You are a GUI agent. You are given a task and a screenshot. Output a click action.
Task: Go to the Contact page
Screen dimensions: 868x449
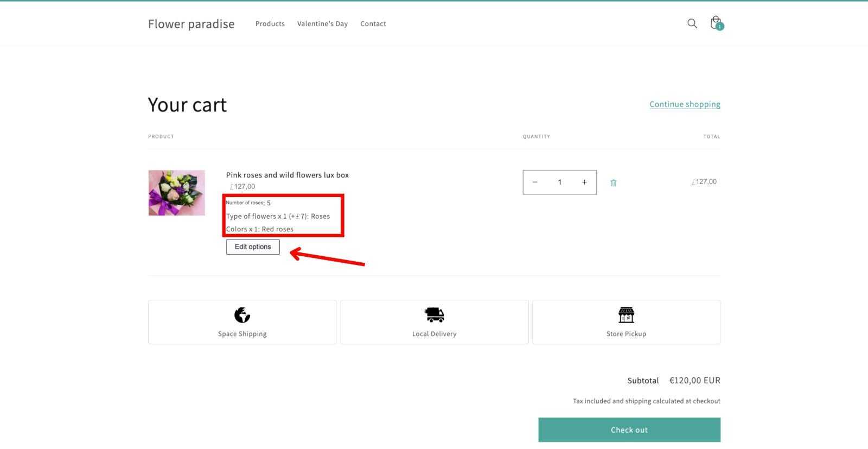(x=373, y=24)
